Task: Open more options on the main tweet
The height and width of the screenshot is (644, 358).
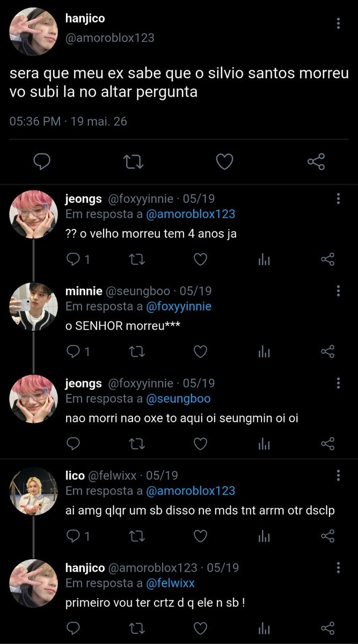Action: pyautogui.click(x=338, y=23)
